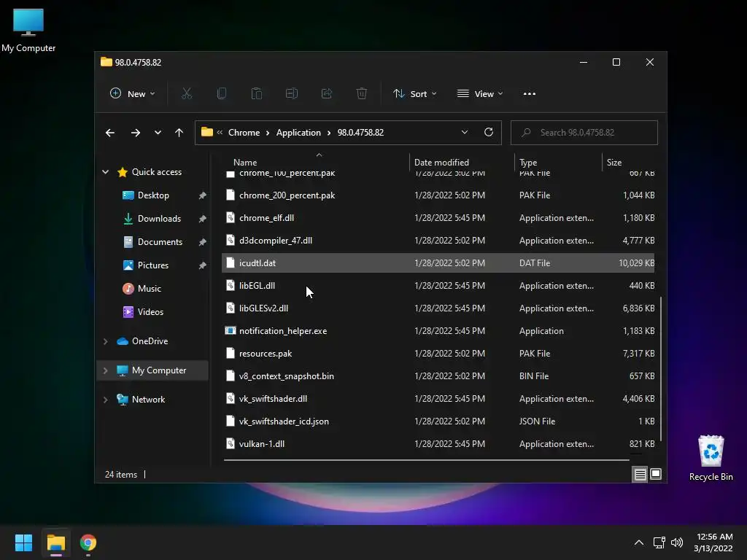Launch Google Chrome from taskbar
Image resolution: width=747 pixels, height=560 pixels.
88,542
